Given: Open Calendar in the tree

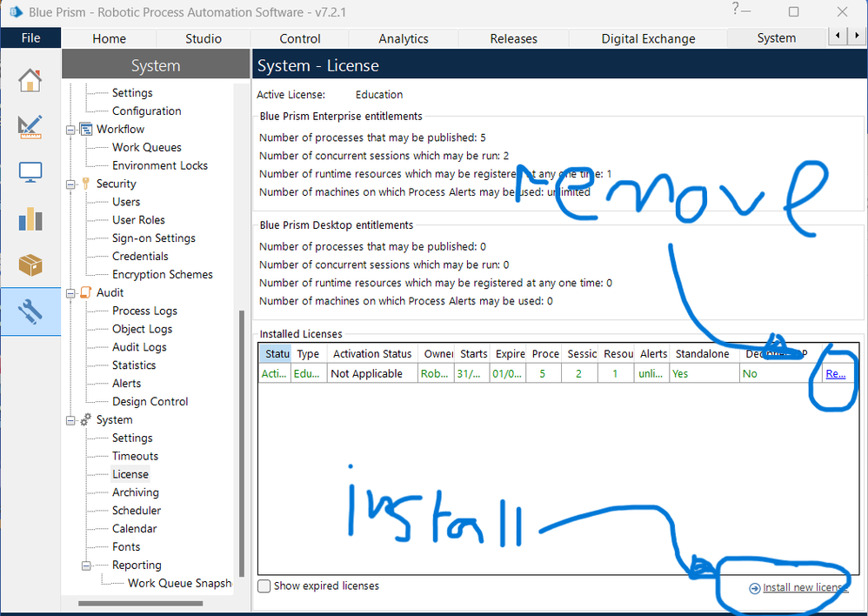Looking at the screenshot, I should pos(135,529).
